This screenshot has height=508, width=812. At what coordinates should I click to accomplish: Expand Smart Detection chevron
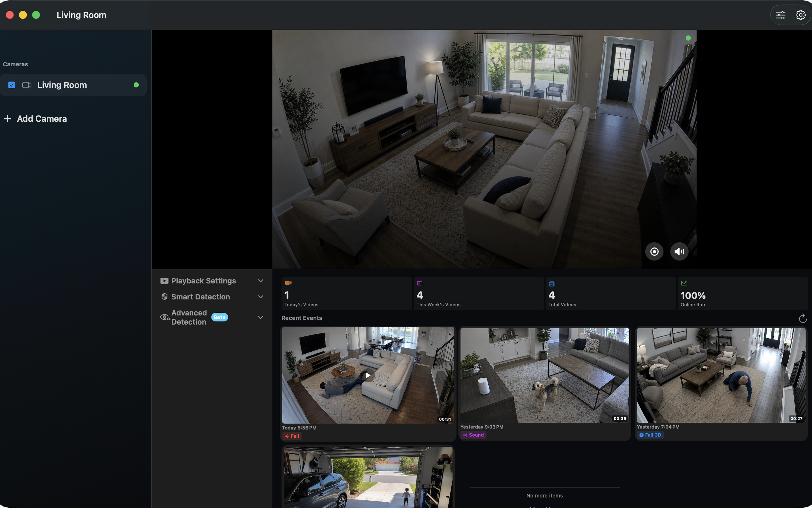[x=261, y=297]
